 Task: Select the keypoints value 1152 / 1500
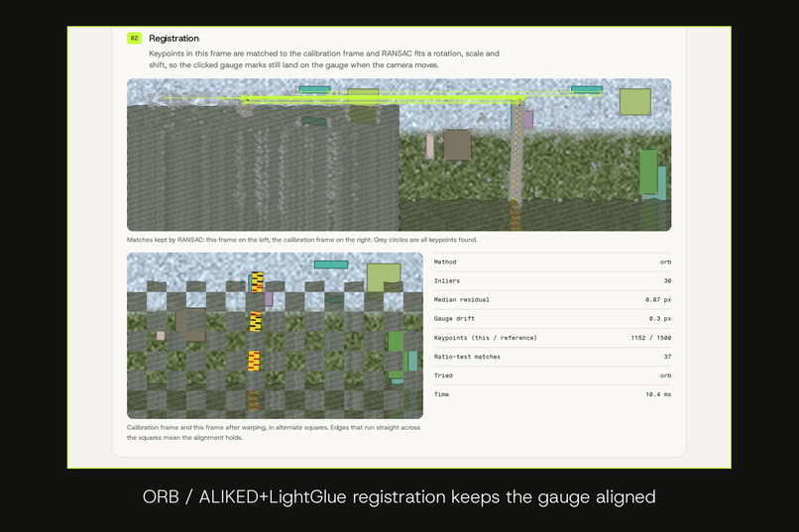[x=650, y=338]
